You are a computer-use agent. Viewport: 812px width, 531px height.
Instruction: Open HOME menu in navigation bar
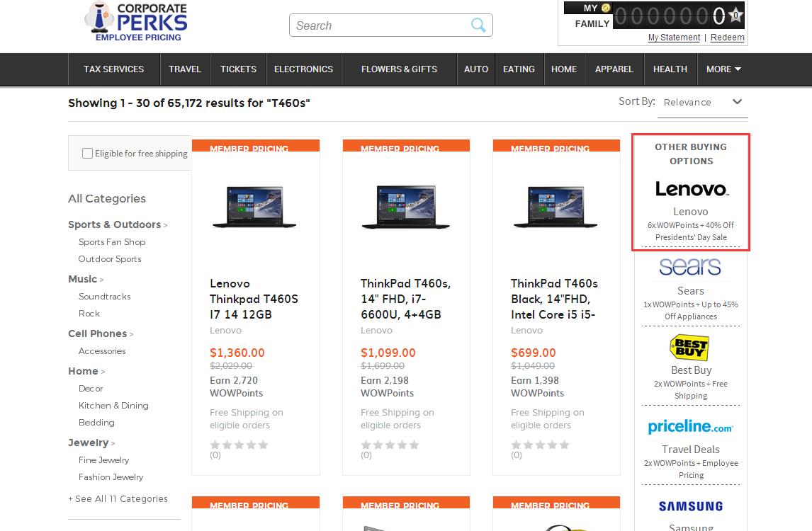[x=564, y=69]
